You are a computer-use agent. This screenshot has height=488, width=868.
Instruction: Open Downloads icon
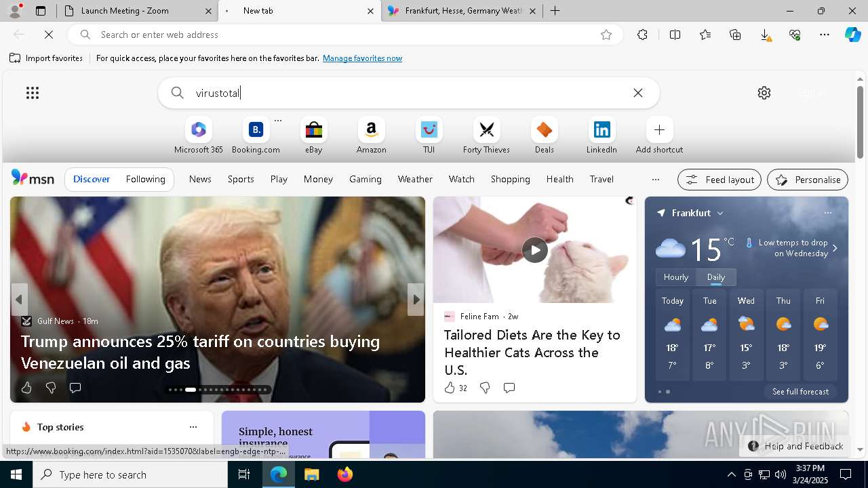tap(765, 35)
